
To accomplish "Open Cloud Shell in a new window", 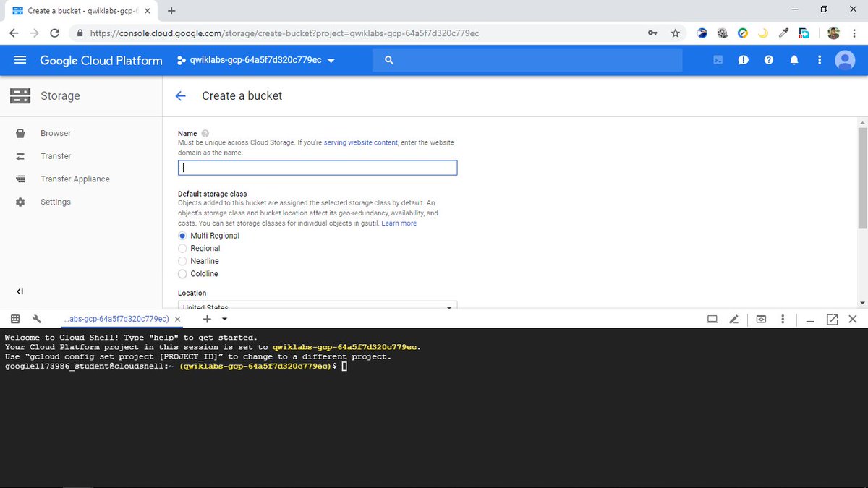I will 832,319.
